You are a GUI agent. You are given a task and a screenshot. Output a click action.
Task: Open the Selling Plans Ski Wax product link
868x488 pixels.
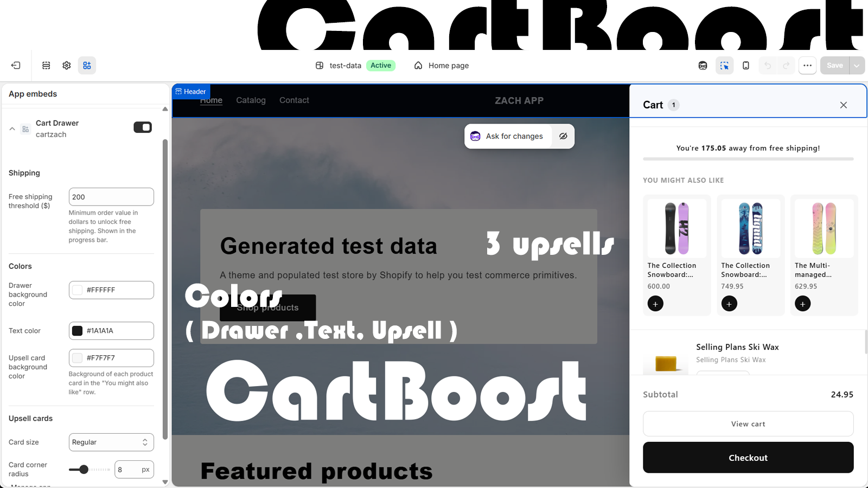point(737,347)
